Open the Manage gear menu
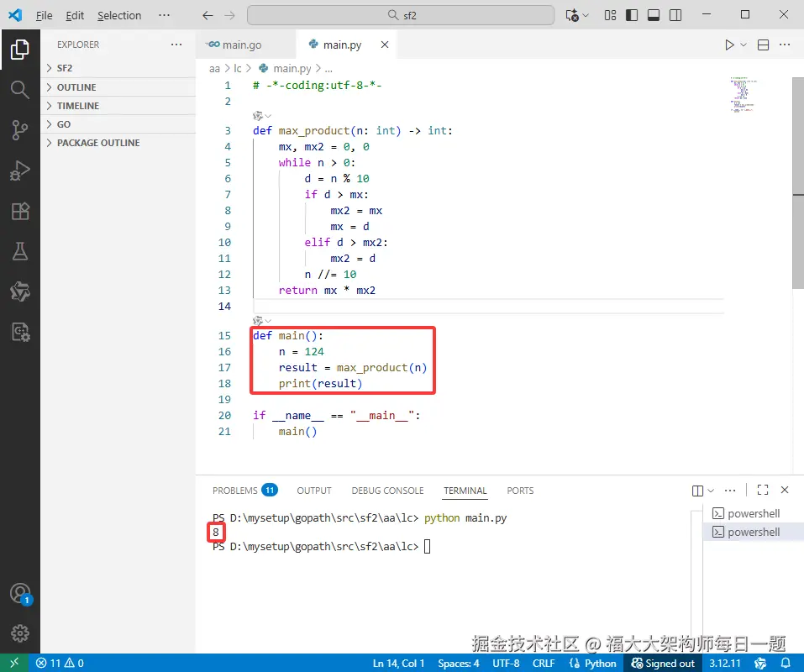804x672 pixels. click(20, 633)
